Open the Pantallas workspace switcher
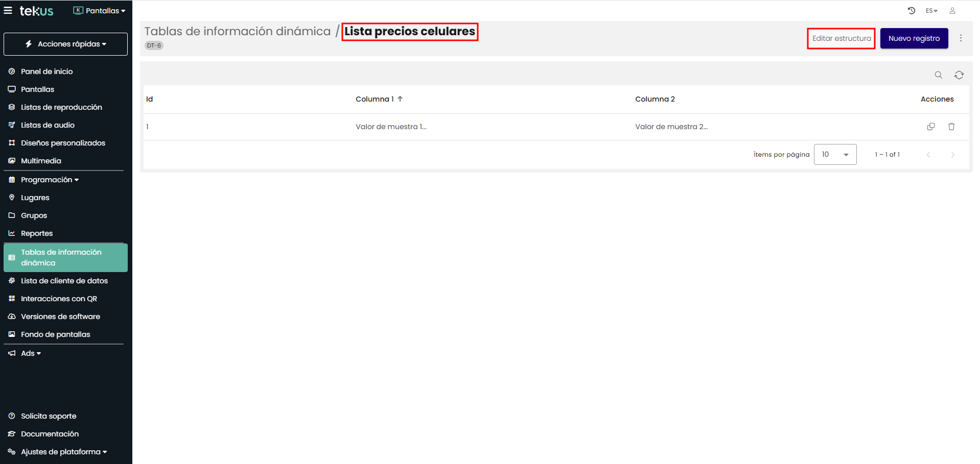This screenshot has height=464, width=980. click(x=100, y=10)
